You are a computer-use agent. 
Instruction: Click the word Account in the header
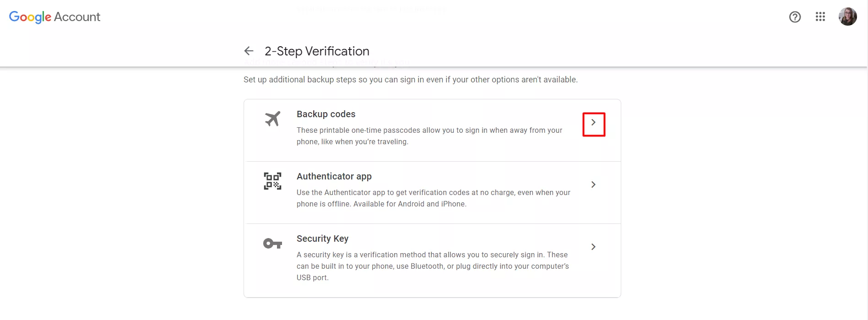tap(77, 17)
